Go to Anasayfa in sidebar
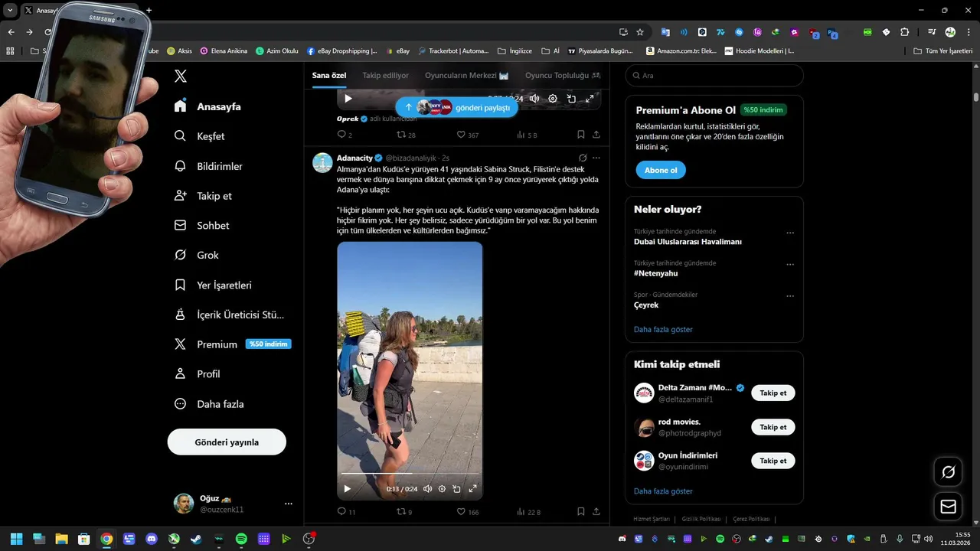This screenshot has height=551, width=980. [x=207, y=106]
